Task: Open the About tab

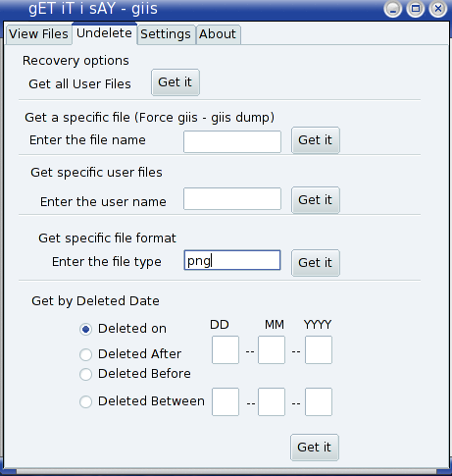Action: (218, 34)
